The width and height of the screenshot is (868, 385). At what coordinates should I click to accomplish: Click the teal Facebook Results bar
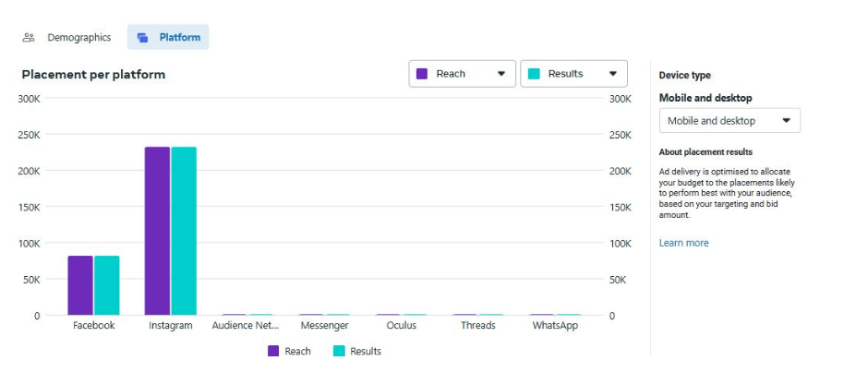[107, 285]
